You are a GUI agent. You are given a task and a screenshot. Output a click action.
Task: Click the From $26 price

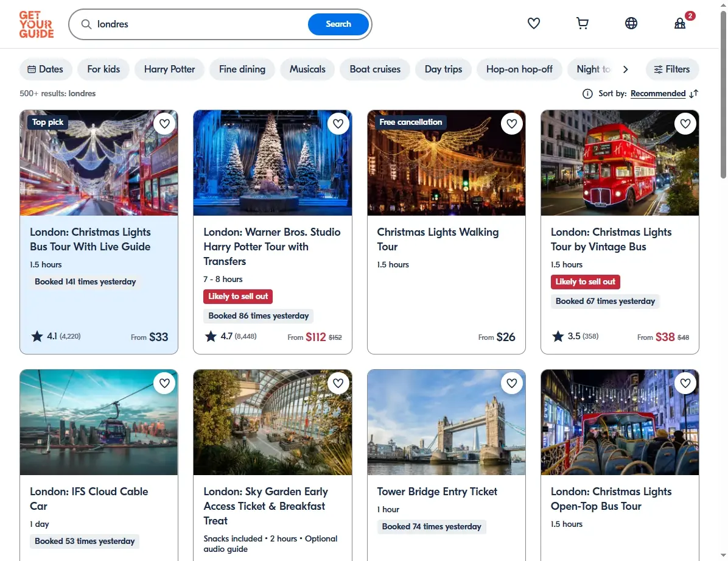click(497, 337)
